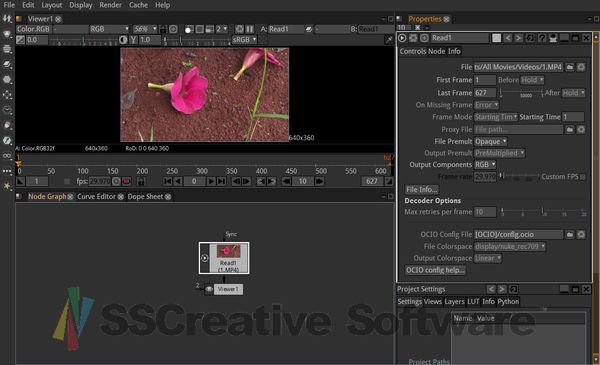
Task: Open the Node tab in Read1 properties
Action: pyautogui.click(x=436, y=51)
